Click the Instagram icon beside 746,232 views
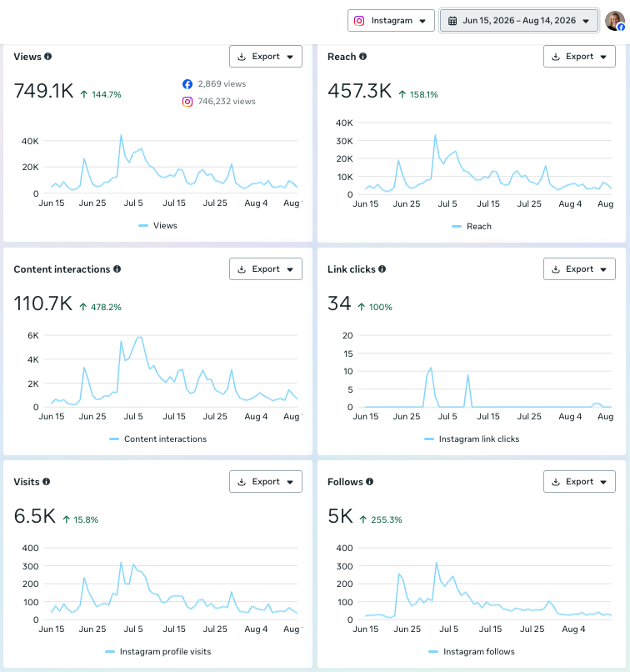This screenshot has height=672, width=630. pyautogui.click(x=187, y=102)
